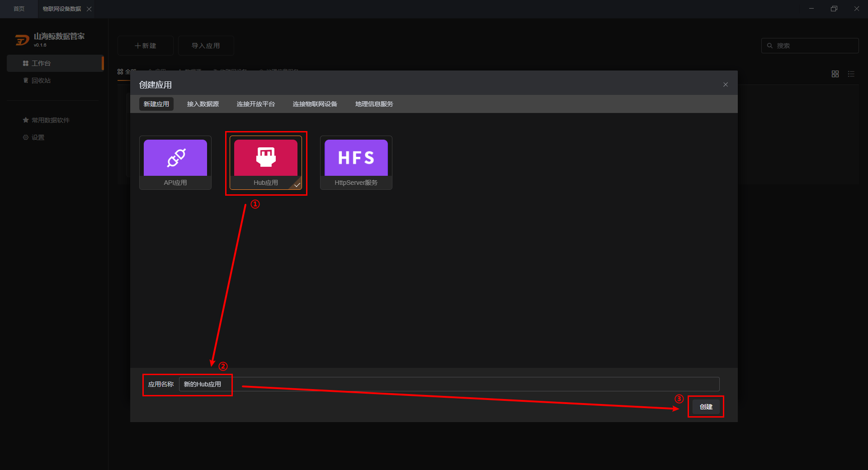Screen dimensions: 868x470
Task: Click the v0.1.6 version label
Action: pos(40,45)
